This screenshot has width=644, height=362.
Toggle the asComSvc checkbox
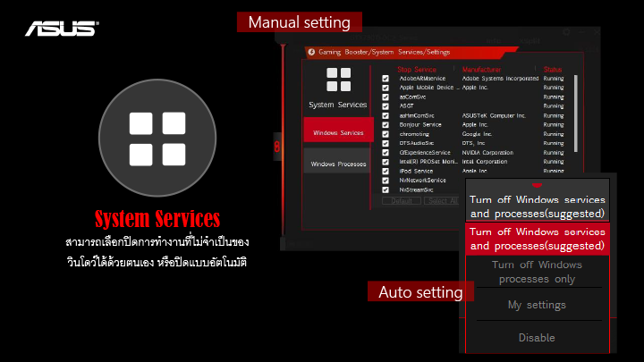pos(386,97)
